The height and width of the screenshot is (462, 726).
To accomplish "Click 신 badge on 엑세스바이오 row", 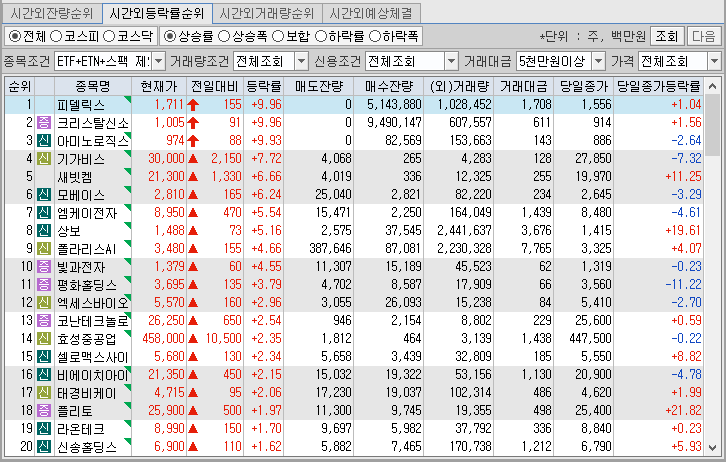I will [44, 303].
